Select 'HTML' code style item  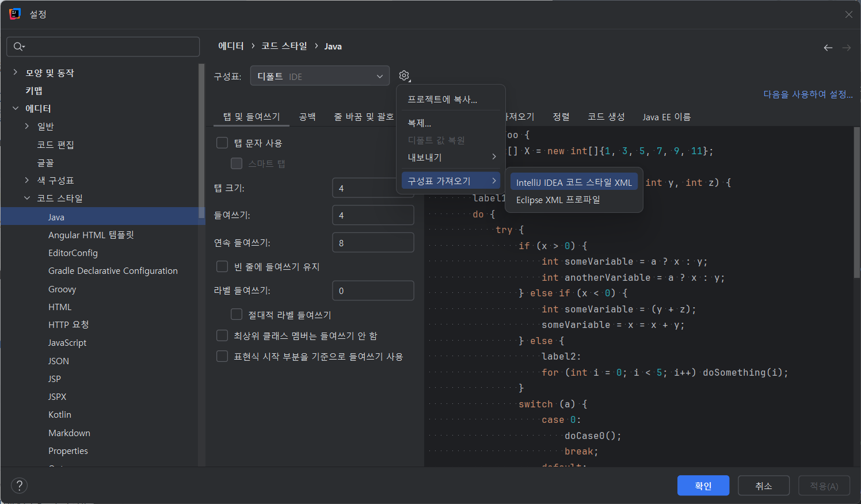pyautogui.click(x=60, y=307)
